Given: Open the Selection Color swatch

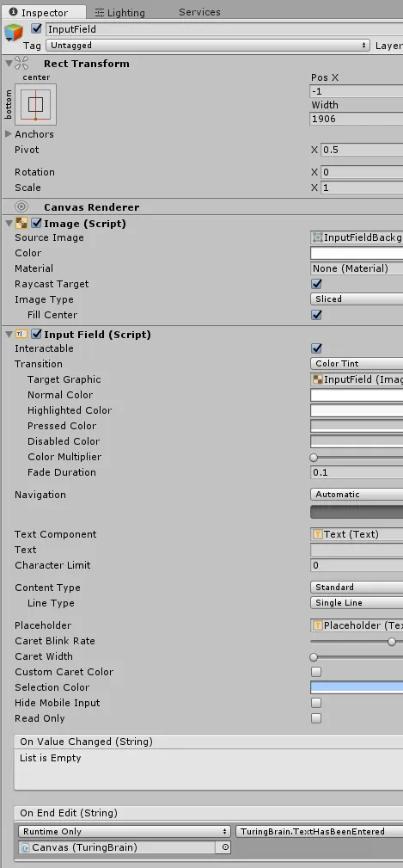Looking at the screenshot, I should click(357, 687).
